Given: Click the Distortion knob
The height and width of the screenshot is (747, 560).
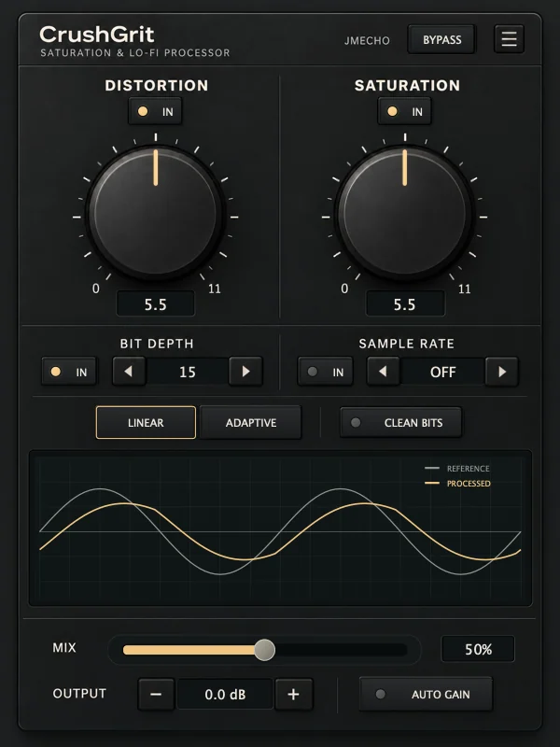Looking at the screenshot, I should point(155,213).
